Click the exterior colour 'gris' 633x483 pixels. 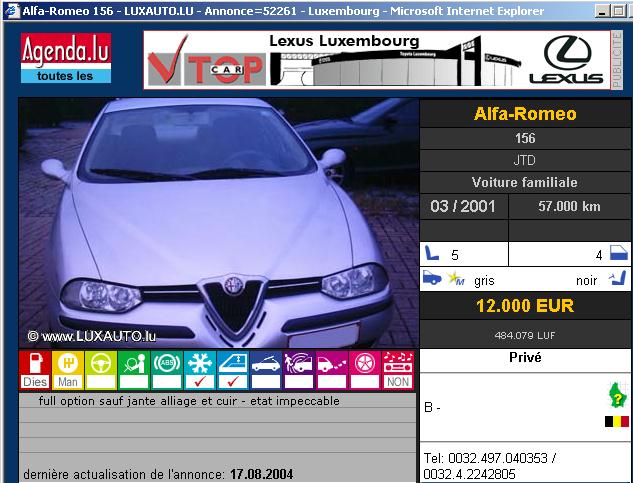pos(484,280)
